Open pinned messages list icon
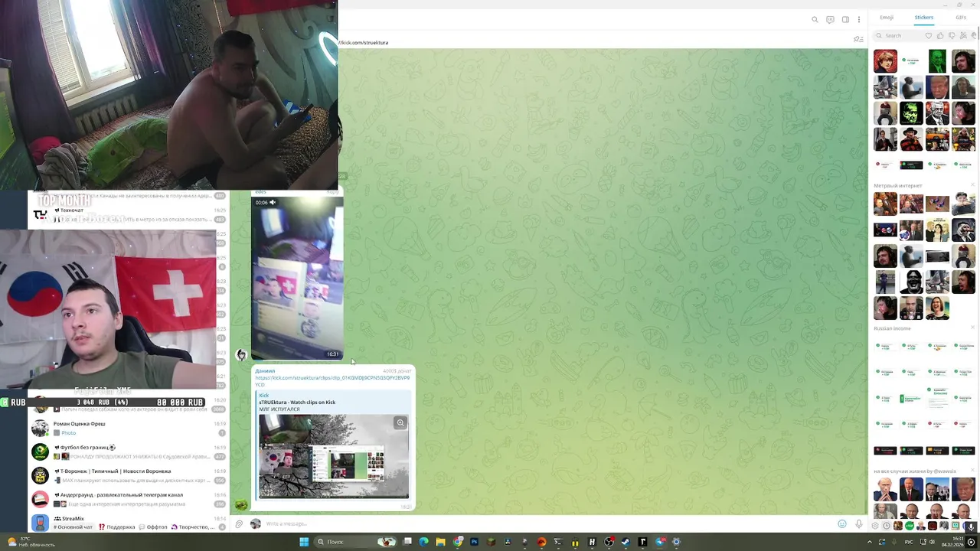 (858, 39)
